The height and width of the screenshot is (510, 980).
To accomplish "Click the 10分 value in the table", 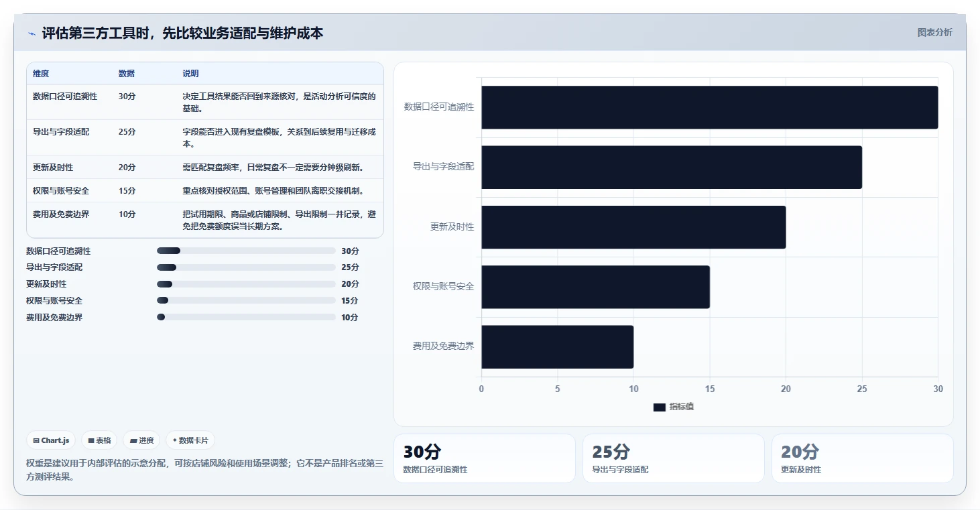I will 127,214.
